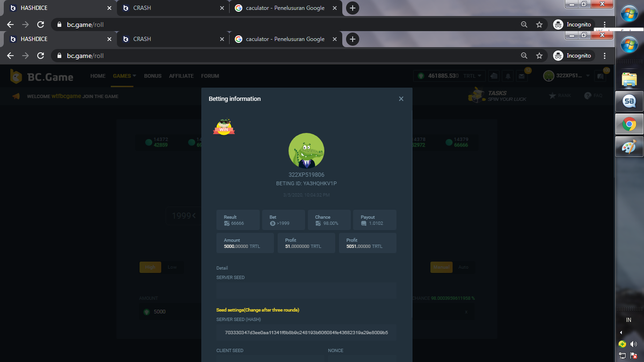Image resolution: width=644 pixels, height=362 pixels.
Task: Select the High bet option
Action: (150, 267)
